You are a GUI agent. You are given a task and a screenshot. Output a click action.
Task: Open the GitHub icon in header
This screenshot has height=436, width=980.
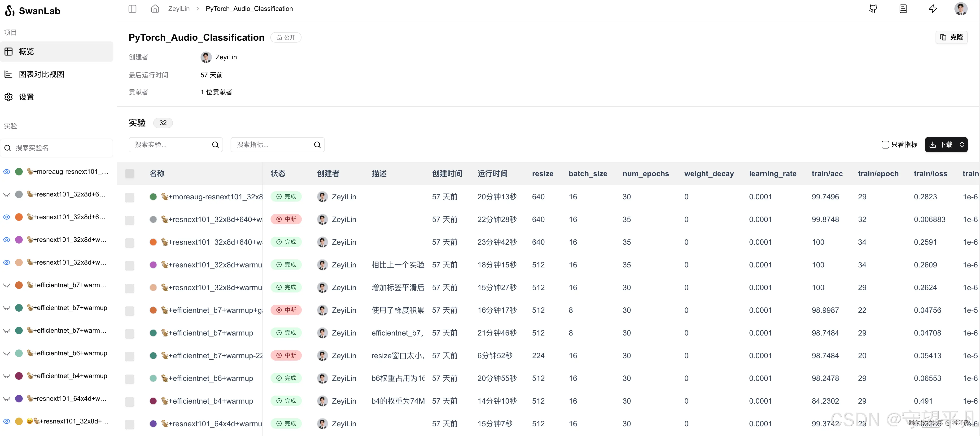tap(873, 9)
